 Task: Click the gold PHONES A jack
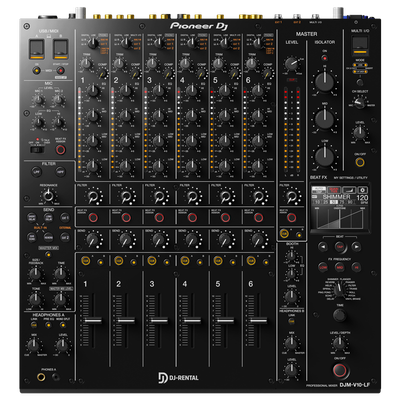coord(41,377)
